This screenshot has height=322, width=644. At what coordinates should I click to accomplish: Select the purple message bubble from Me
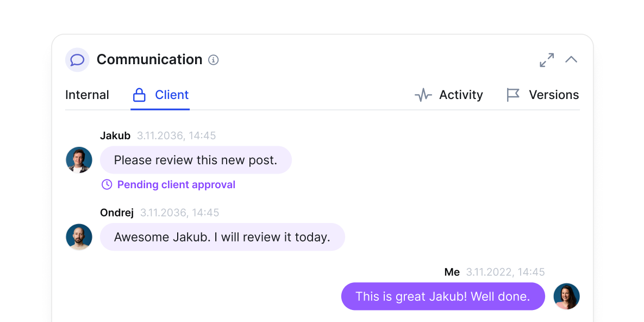point(442,296)
